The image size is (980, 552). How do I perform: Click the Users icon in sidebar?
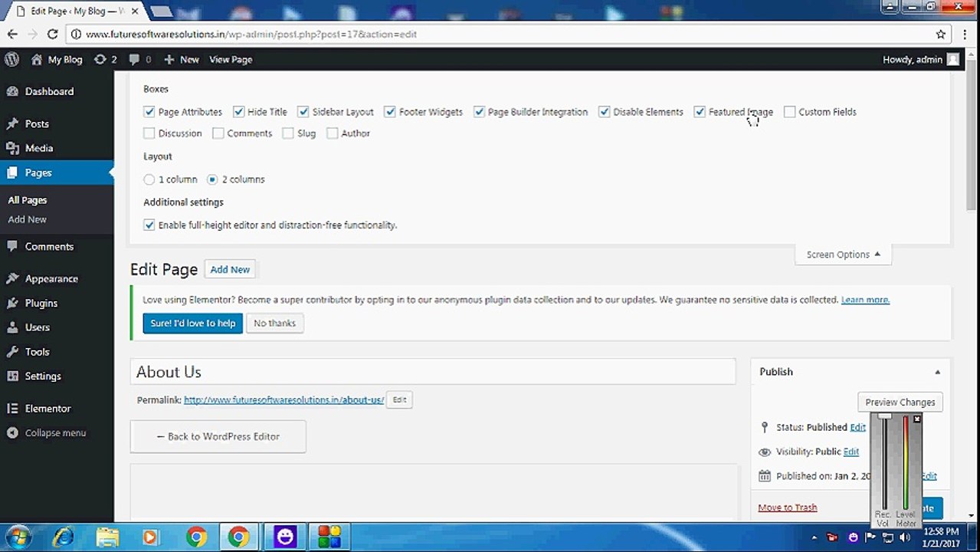[12, 327]
